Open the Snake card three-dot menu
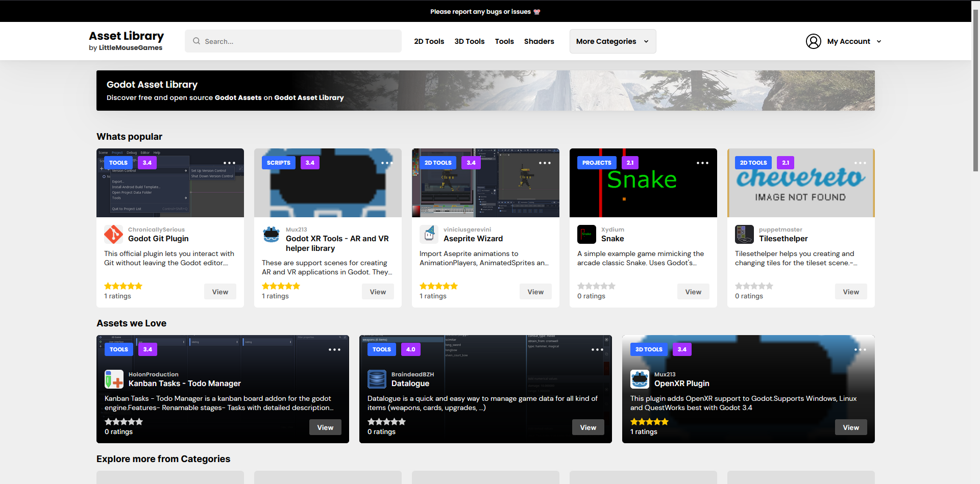 702,163
